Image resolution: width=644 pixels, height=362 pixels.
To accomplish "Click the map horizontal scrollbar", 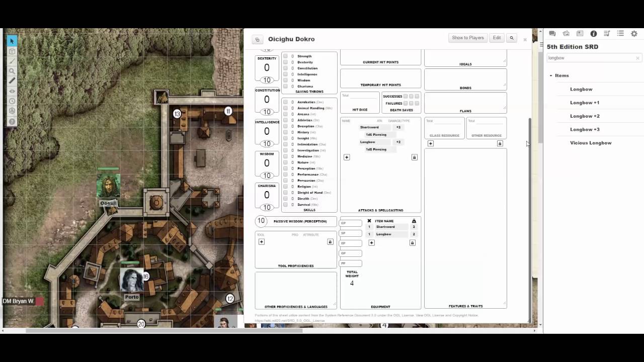I will point(164,330).
